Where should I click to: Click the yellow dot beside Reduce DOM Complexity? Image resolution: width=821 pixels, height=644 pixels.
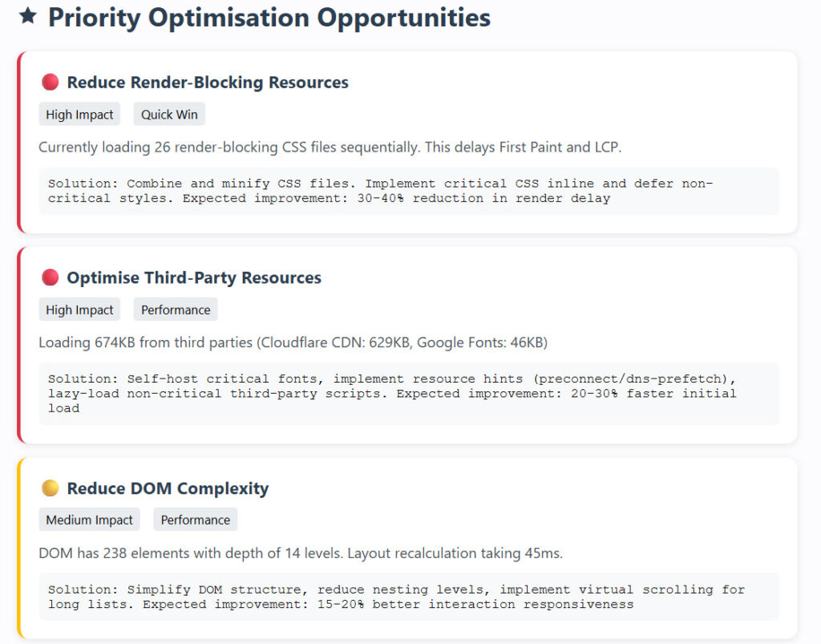tap(50, 488)
